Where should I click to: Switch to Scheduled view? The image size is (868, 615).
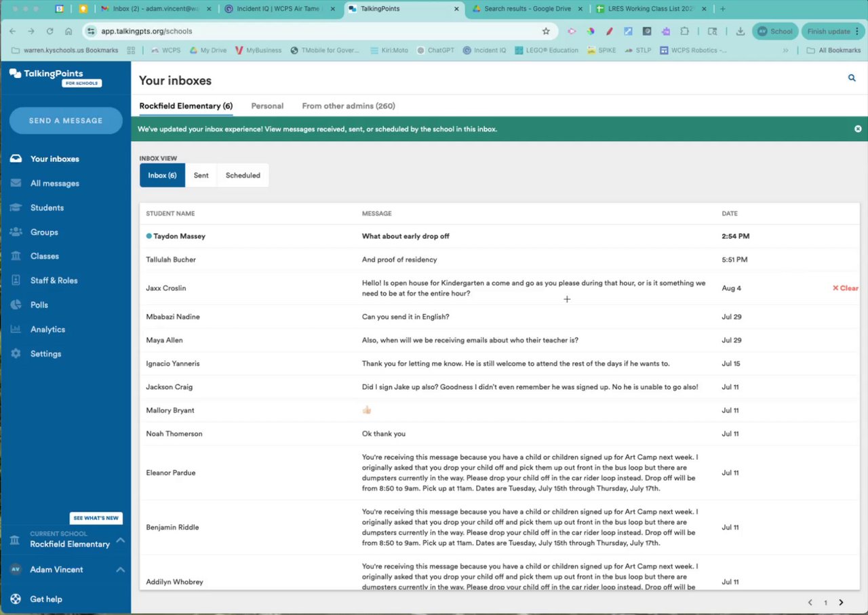coord(243,175)
